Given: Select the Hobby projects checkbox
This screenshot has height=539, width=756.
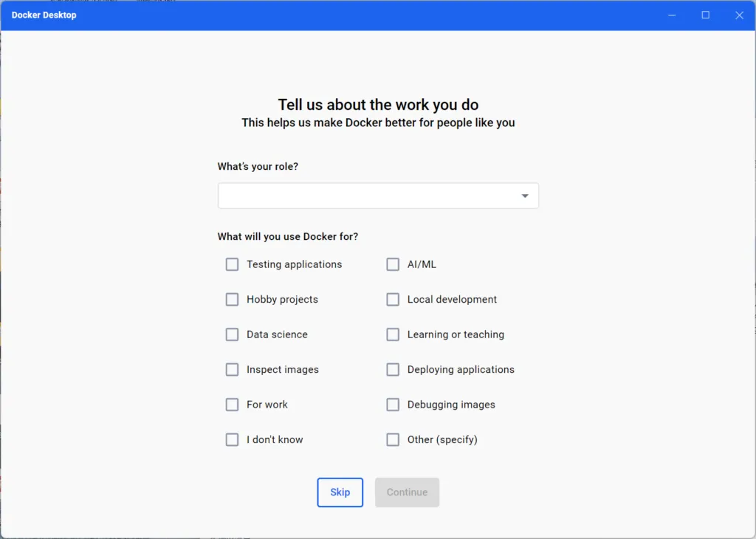Looking at the screenshot, I should click(x=232, y=299).
